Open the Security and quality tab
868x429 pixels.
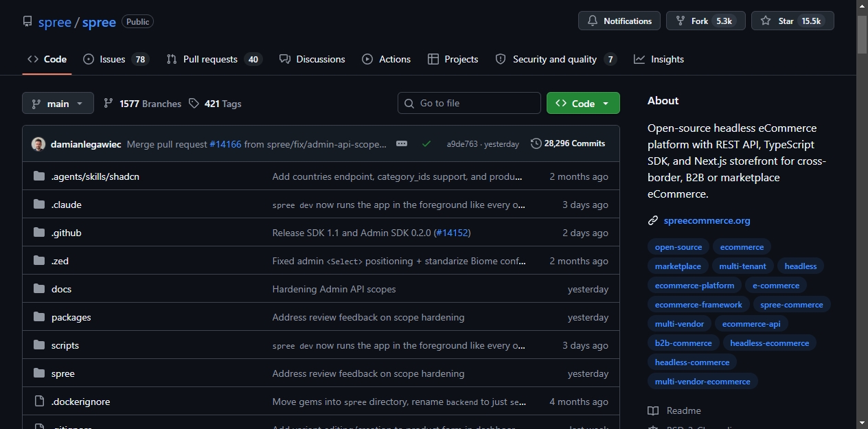[x=556, y=59]
